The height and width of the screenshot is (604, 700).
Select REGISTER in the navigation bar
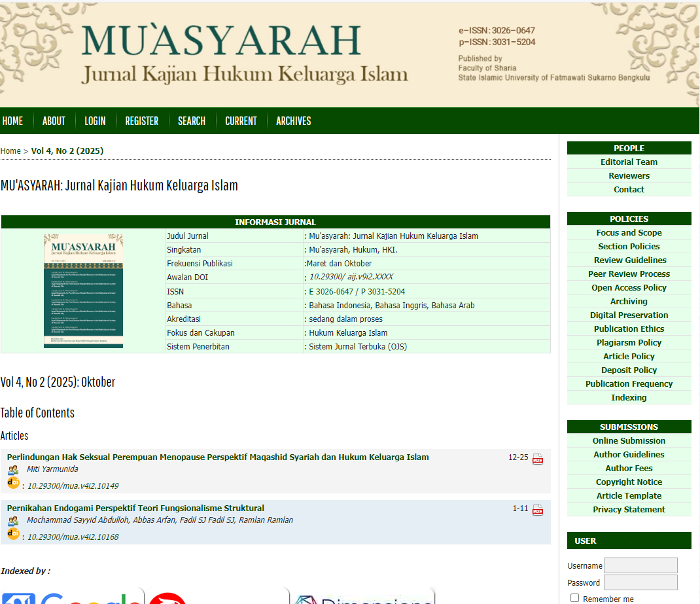[x=142, y=121]
